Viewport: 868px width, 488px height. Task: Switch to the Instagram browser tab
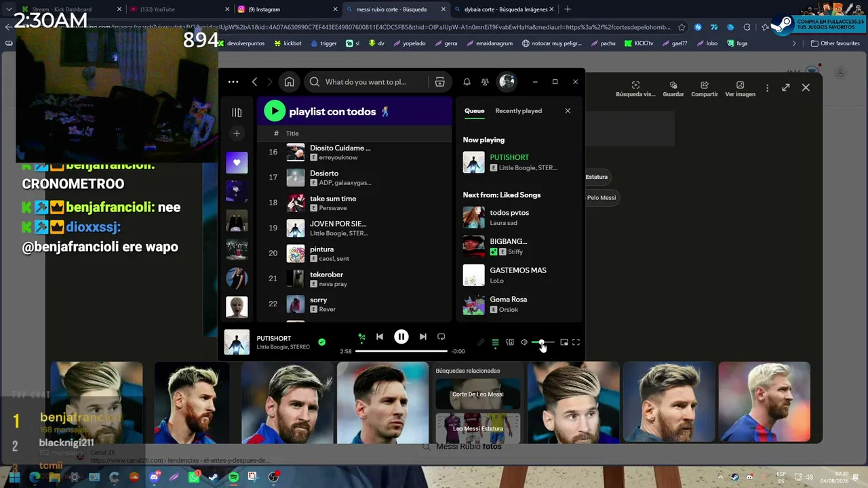287,9
